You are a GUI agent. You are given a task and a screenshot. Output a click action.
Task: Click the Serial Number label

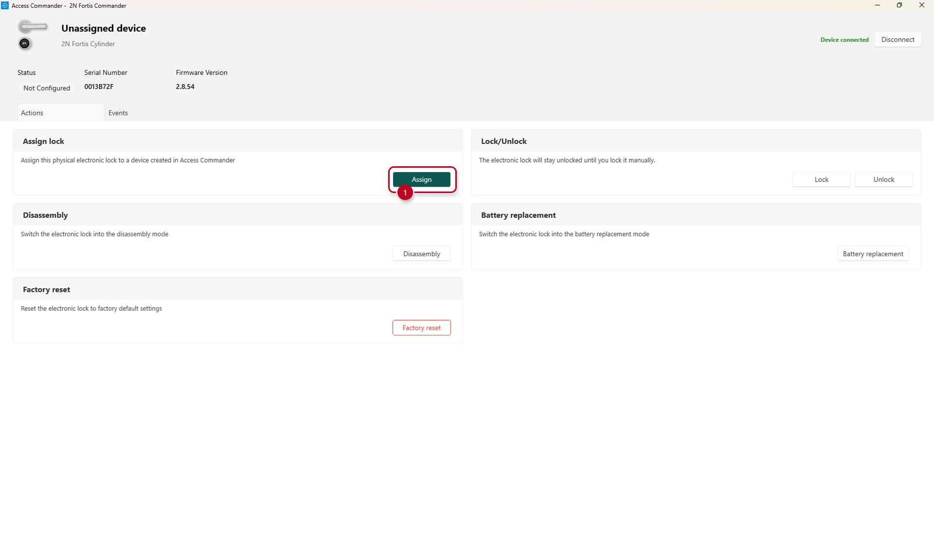(x=106, y=72)
